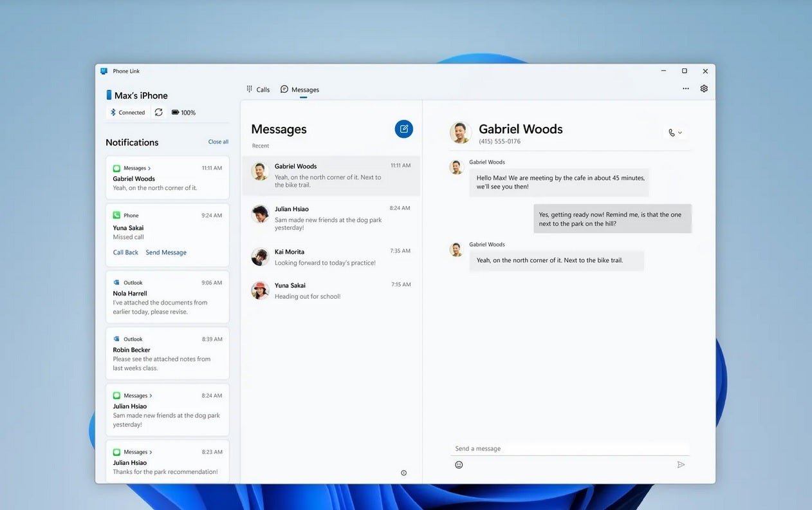Click Send Message for Yuna Sakai
Viewport: 812px width, 510px height.
(x=166, y=252)
